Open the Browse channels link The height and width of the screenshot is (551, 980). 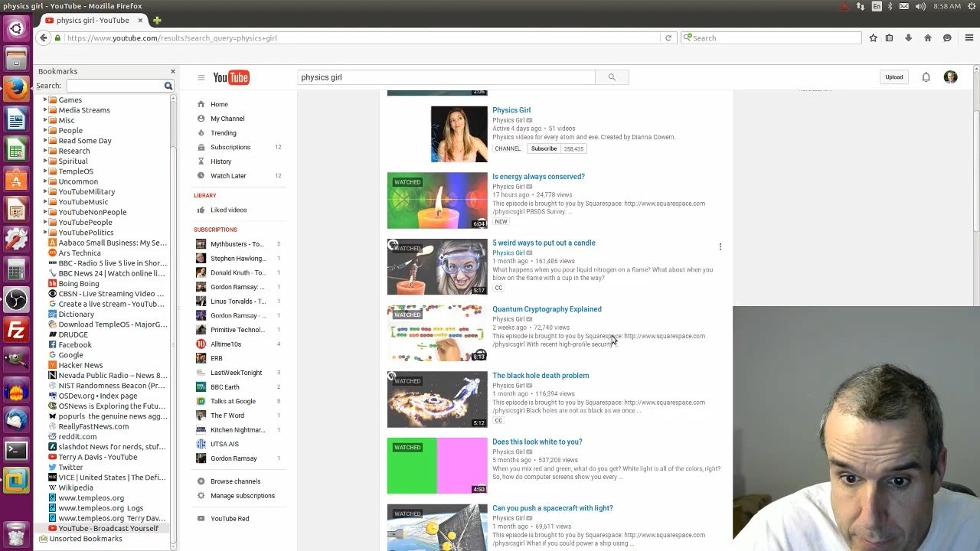pyautogui.click(x=235, y=481)
